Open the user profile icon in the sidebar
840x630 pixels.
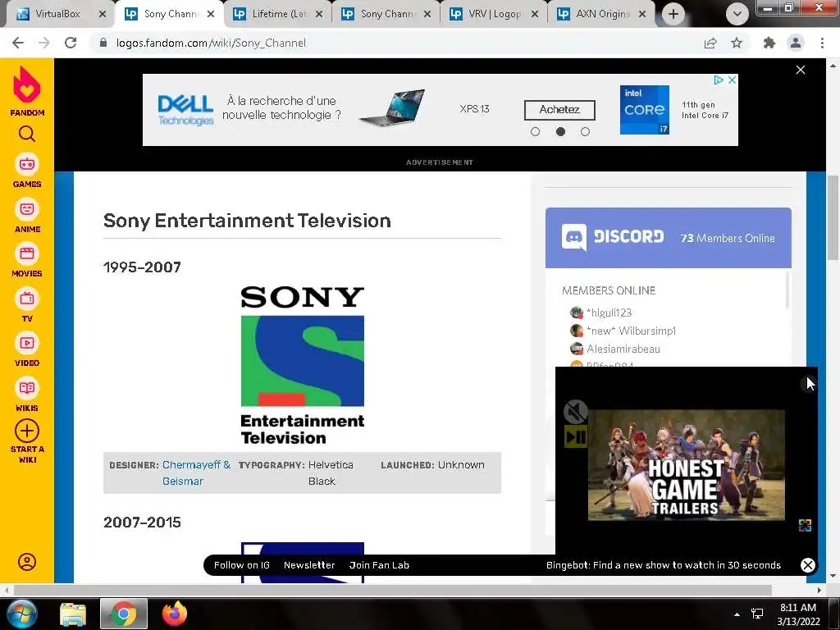[27, 561]
